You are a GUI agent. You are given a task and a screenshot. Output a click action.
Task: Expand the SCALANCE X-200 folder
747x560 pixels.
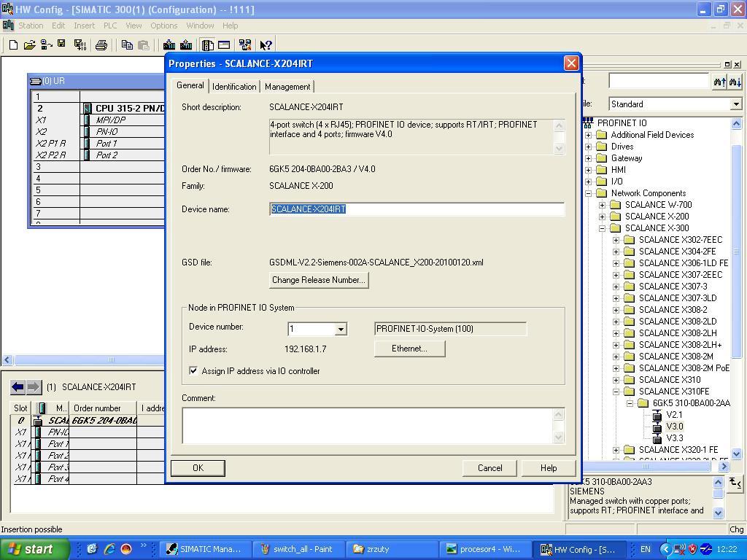(x=603, y=217)
